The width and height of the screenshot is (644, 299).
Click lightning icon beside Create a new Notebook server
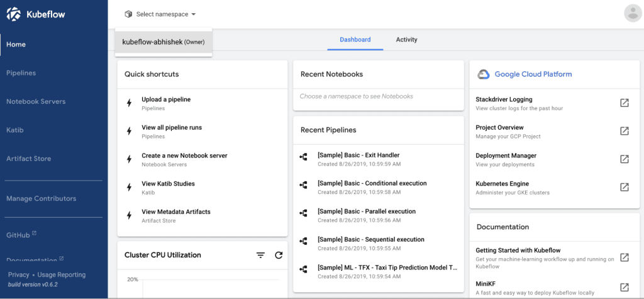click(129, 159)
